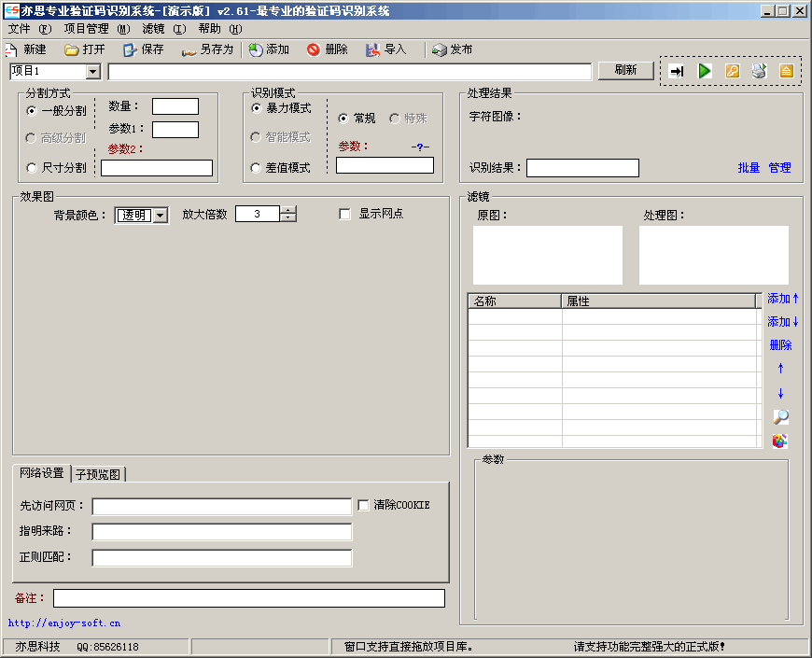Image resolution: width=812 pixels, height=658 pixels.
Task: Increase the 放大倍数 value with the up arrow
Action: [288, 210]
